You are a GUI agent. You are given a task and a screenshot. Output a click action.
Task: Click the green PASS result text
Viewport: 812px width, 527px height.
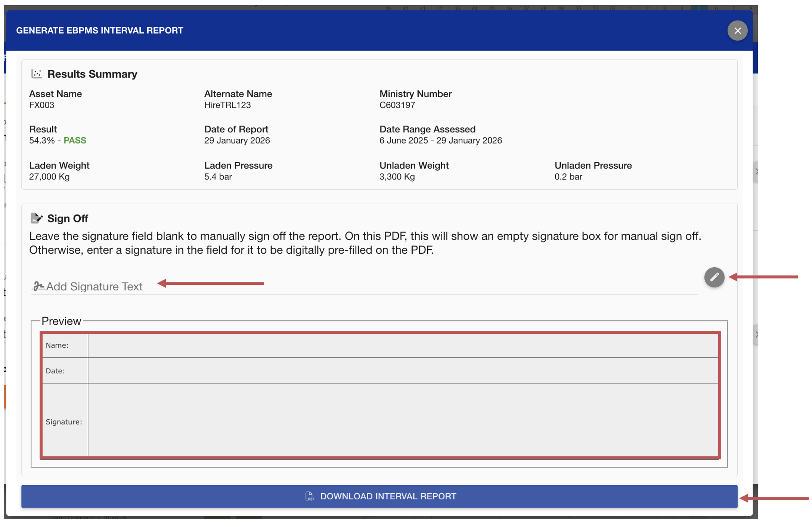click(x=75, y=141)
